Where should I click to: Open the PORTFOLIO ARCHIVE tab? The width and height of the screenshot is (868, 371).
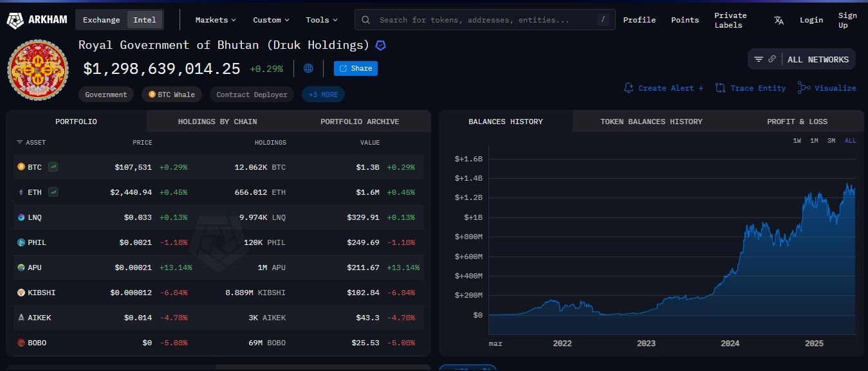(x=360, y=122)
